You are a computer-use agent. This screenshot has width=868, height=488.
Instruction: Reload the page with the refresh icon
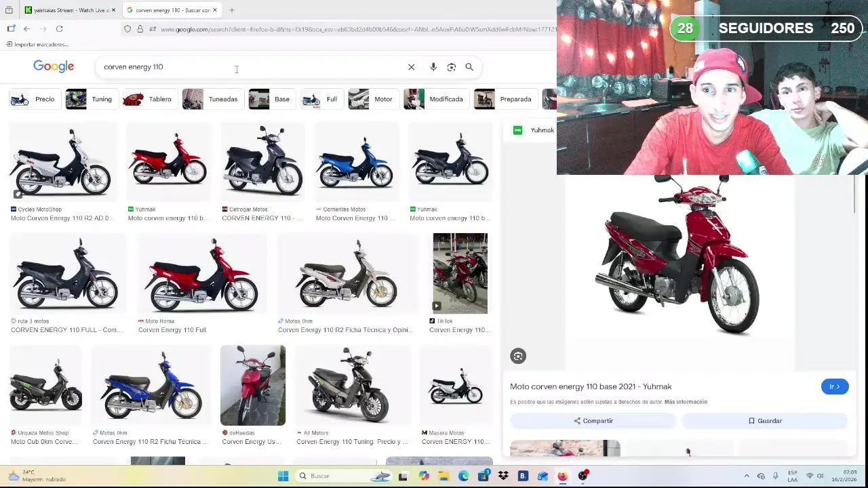pos(60,28)
